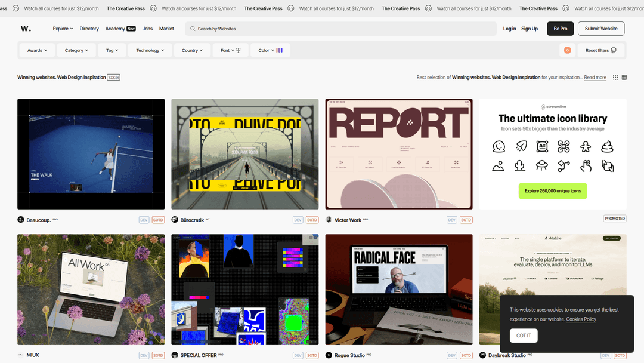The width and height of the screenshot is (644, 363).
Task: Click the search magnifier icon
Action: (x=192, y=29)
